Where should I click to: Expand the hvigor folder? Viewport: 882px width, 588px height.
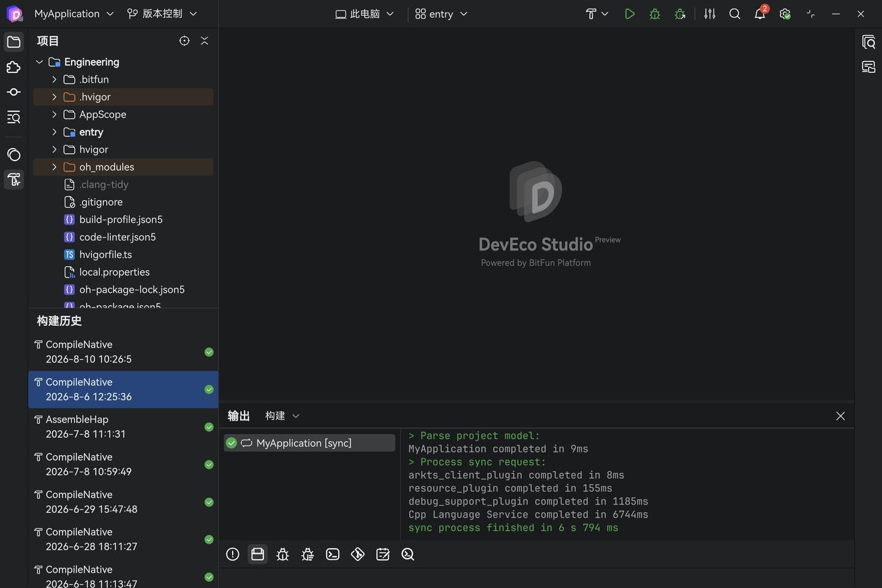point(54,149)
